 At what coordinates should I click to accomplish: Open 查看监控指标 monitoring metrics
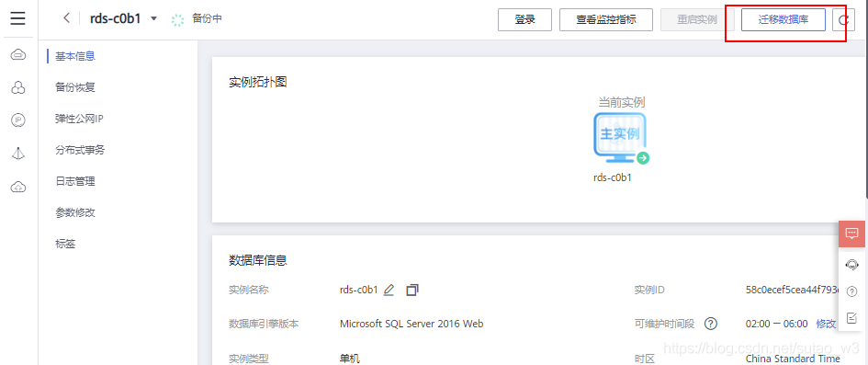606,19
